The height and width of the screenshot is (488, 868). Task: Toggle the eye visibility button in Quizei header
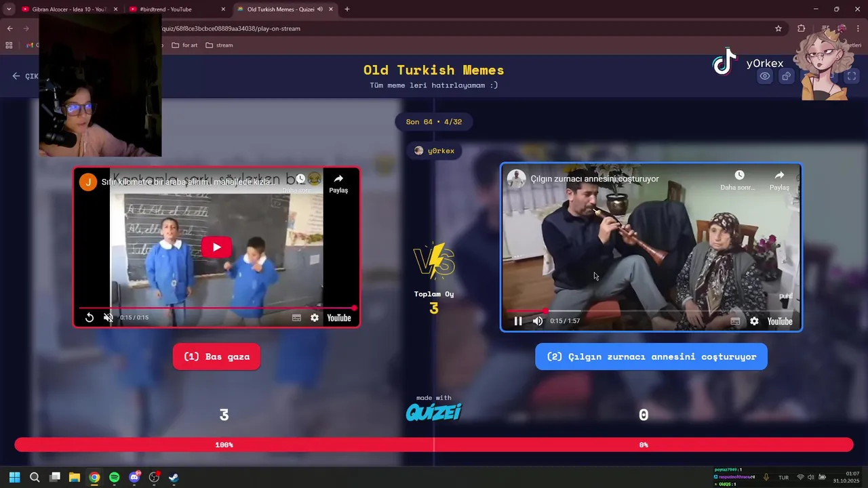pos(765,76)
